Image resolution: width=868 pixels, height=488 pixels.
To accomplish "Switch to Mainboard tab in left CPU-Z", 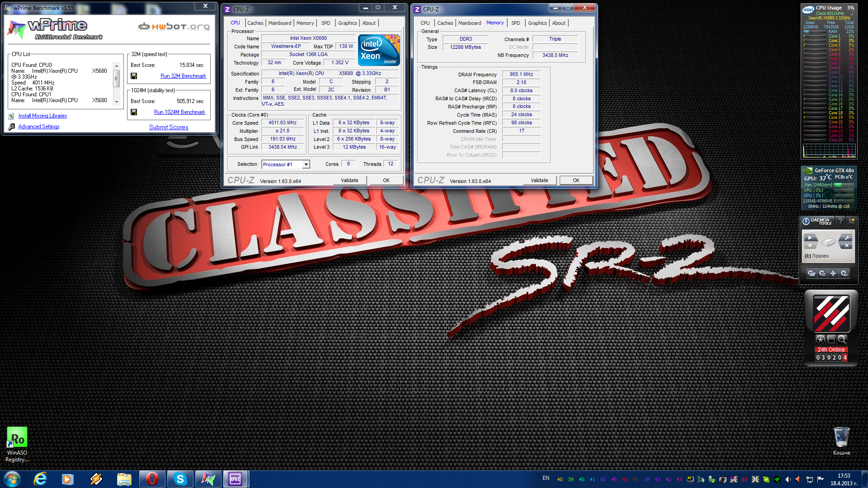I will [x=279, y=23].
